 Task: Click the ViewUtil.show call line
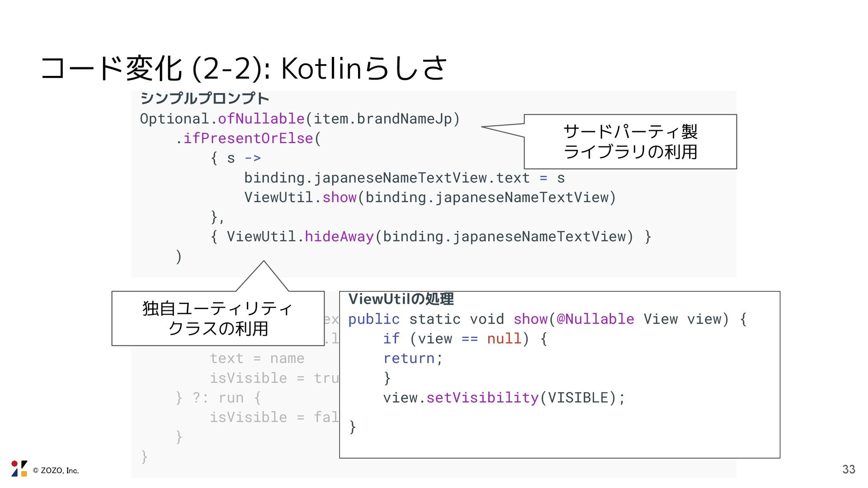coord(429,197)
